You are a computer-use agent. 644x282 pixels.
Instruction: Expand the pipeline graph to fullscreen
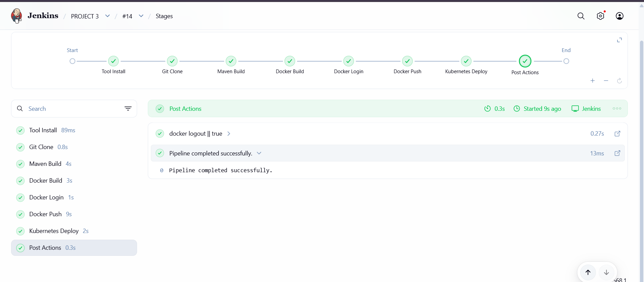619,40
